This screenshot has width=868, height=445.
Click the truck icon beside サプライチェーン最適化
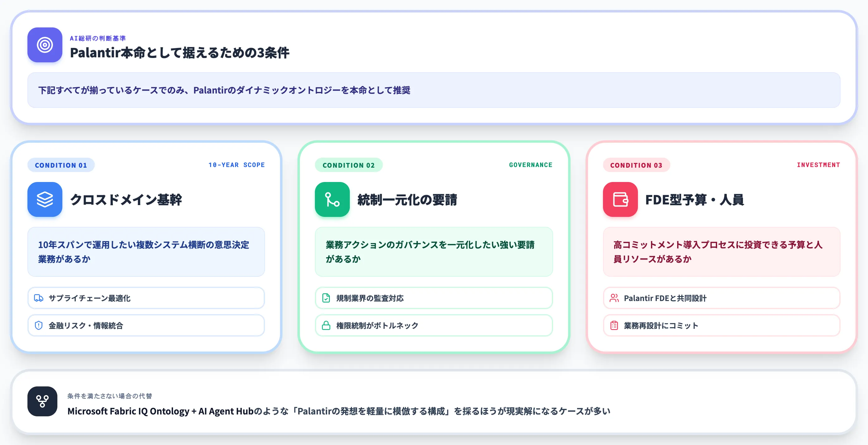[39, 298]
